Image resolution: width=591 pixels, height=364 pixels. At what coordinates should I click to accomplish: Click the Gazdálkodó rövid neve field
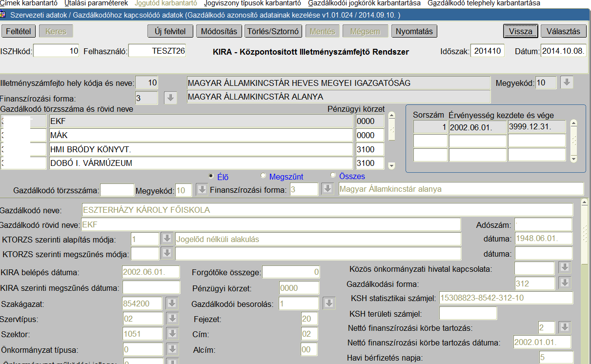271,224
